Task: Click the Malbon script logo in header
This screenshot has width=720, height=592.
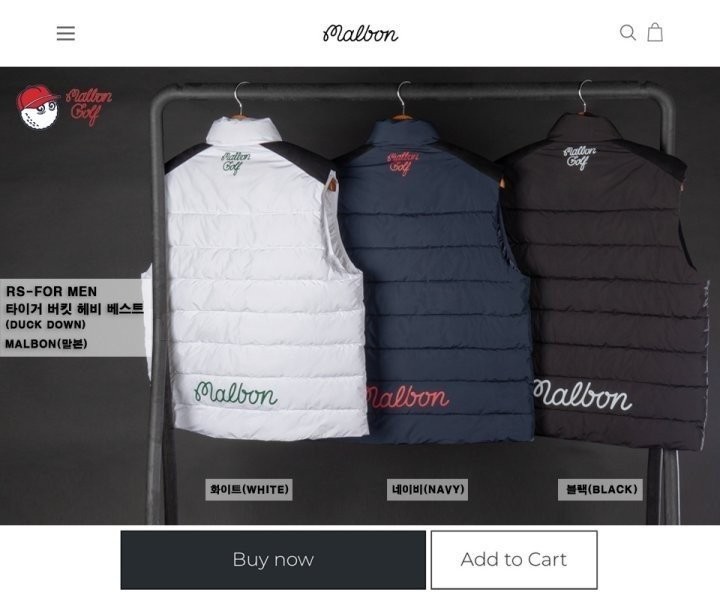Action: pos(360,34)
